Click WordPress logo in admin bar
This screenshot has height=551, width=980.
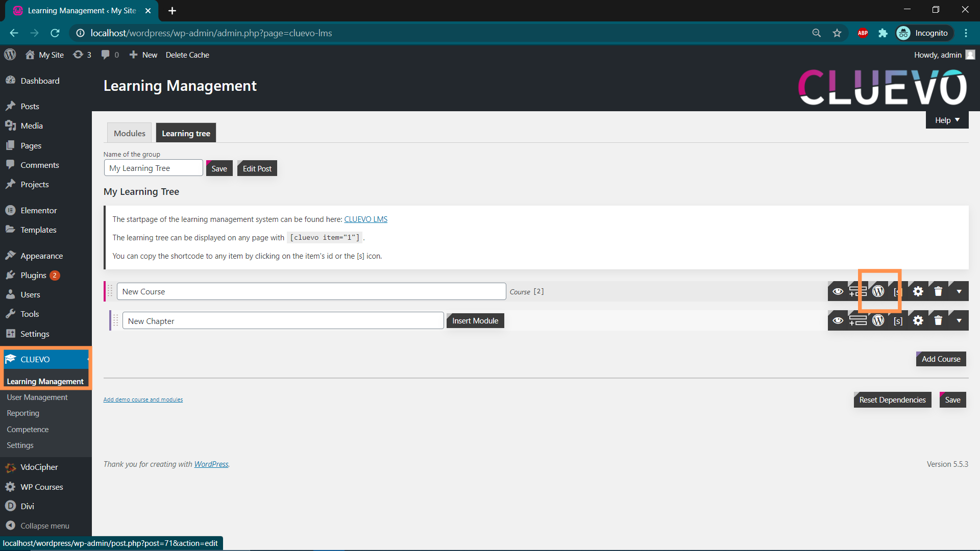(10, 55)
